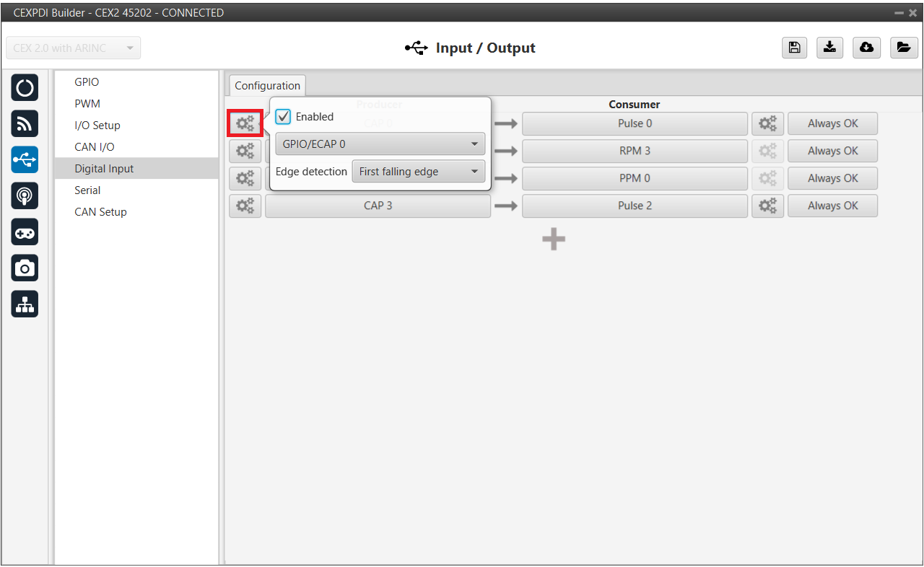Image resolution: width=924 pixels, height=567 pixels.
Task: Uncheck the Enabled checkbox
Action: [284, 117]
